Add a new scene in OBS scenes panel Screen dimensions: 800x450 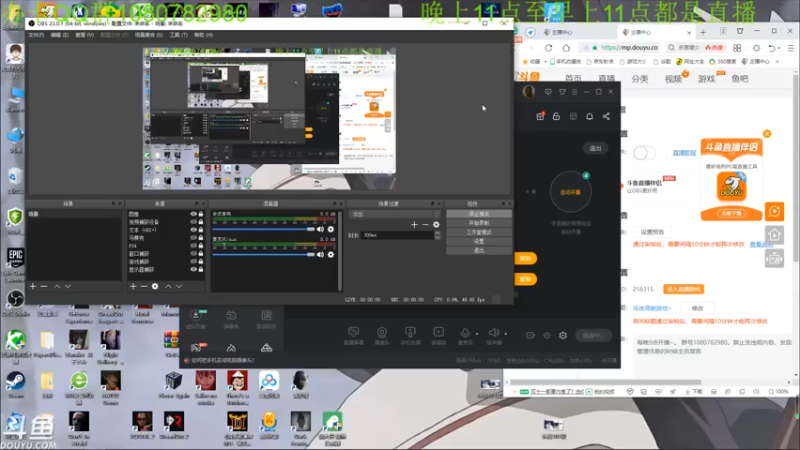point(33,286)
